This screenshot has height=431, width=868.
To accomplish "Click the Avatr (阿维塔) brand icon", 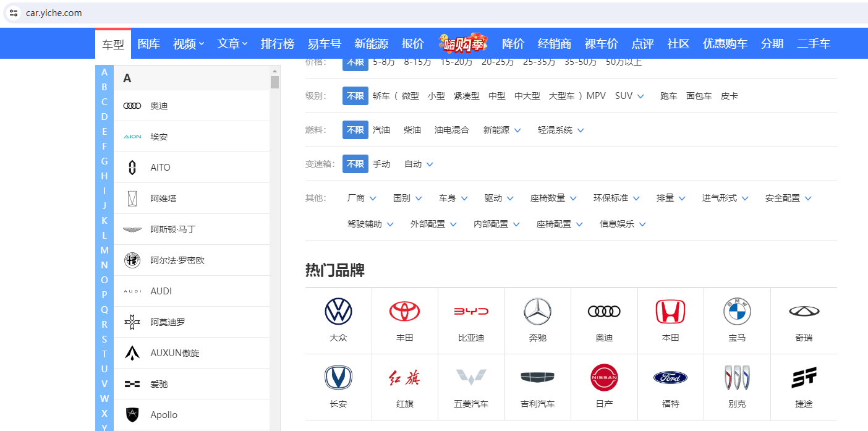I will click(132, 198).
